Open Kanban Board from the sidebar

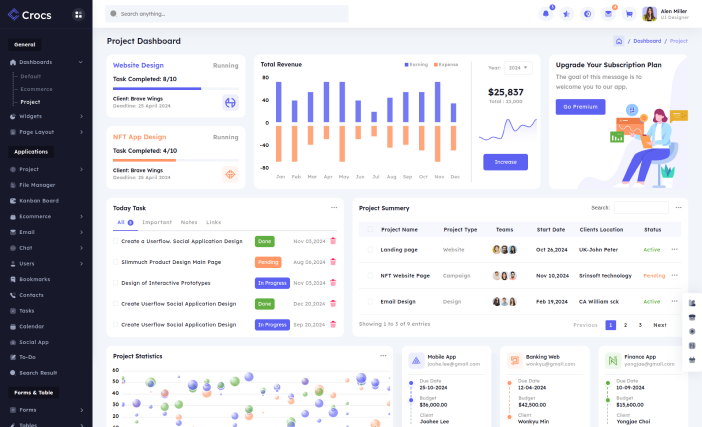click(x=39, y=200)
